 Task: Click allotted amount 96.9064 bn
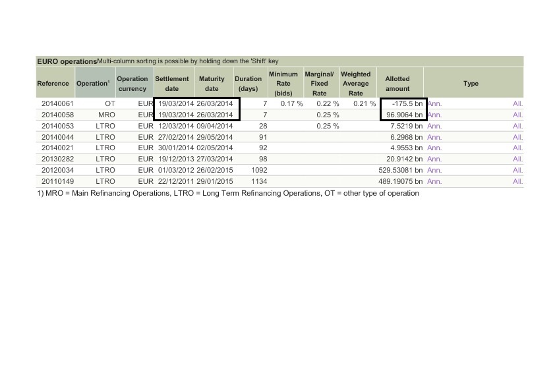point(405,115)
